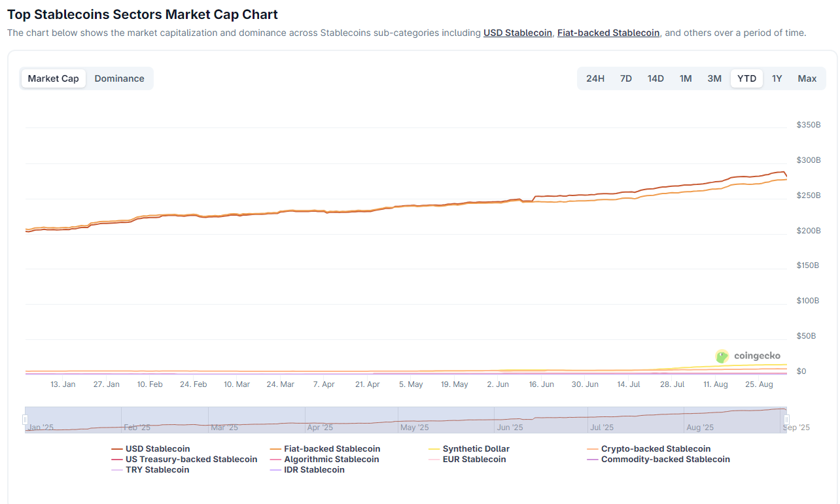Hide Algorithmic Stablecoin series in legend

pos(331,460)
